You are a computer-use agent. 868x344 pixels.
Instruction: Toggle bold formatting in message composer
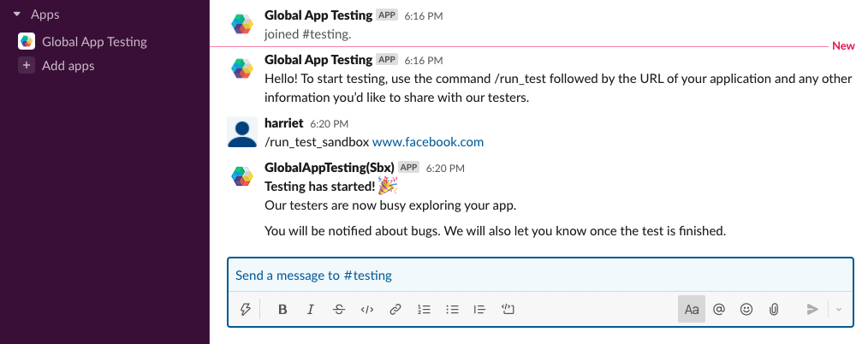[x=282, y=310]
